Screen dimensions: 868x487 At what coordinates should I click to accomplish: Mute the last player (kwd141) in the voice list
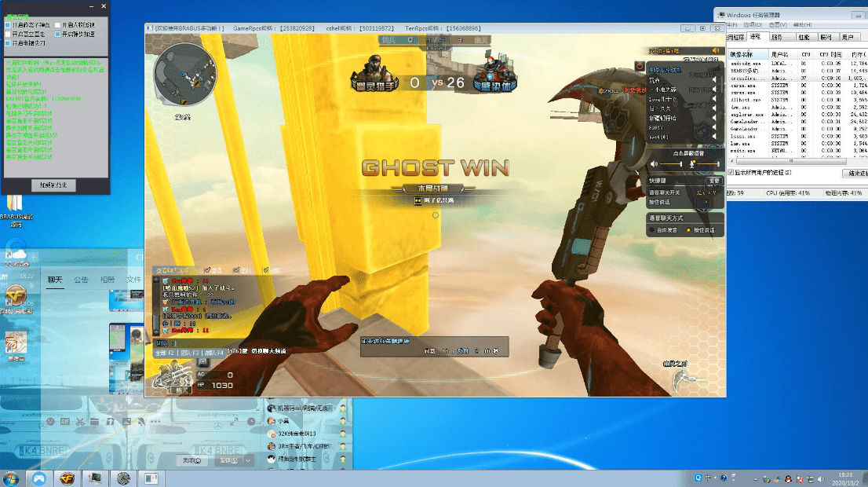(x=714, y=137)
